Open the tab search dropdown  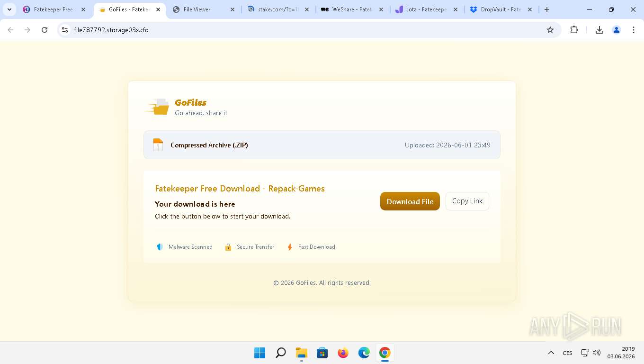9,9
